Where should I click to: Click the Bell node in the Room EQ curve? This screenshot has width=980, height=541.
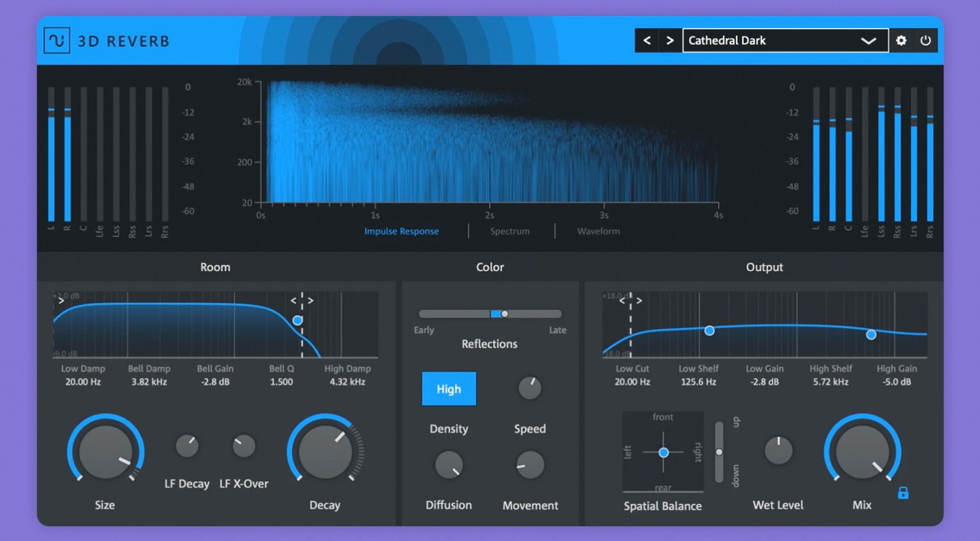(x=297, y=321)
